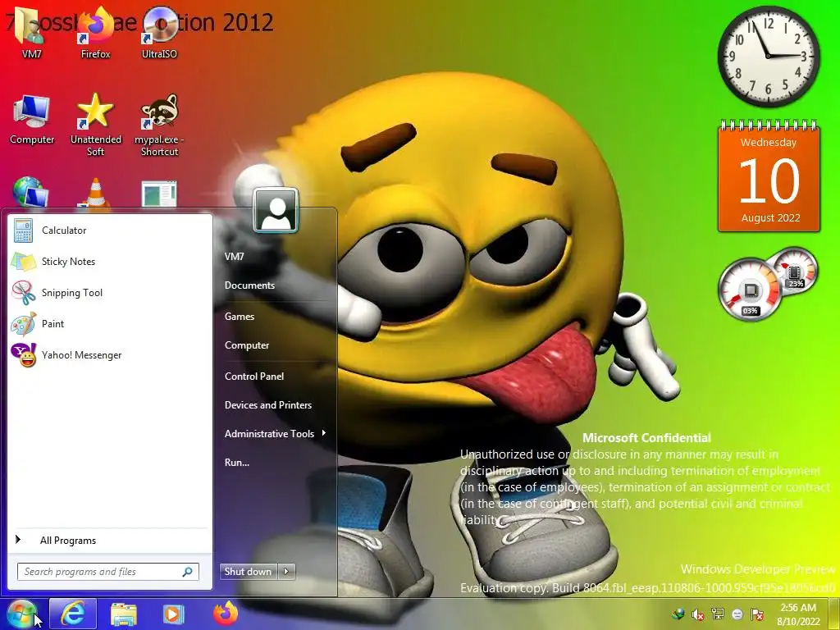Select the Computer desktop icon
This screenshot has width=840, height=630.
pyautogui.click(x=32, y=119)
